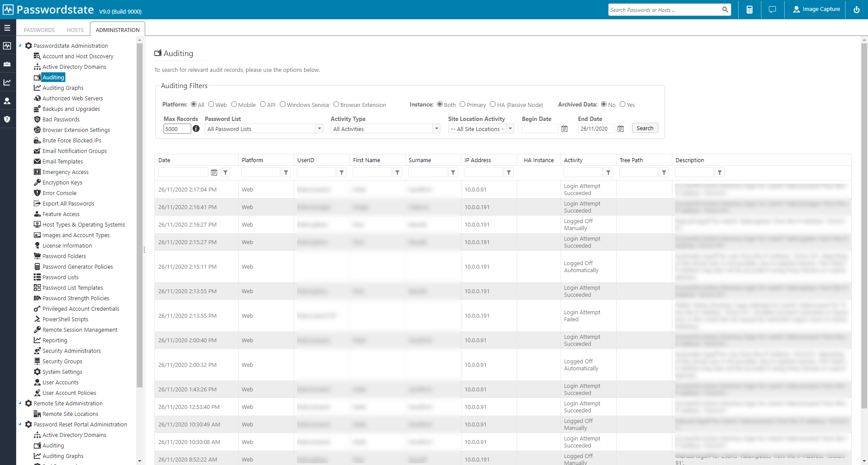Click the Activity column filter funnel
Image resolution: width=868 pixels, height=465 pixels.
[x=608, y=173]
